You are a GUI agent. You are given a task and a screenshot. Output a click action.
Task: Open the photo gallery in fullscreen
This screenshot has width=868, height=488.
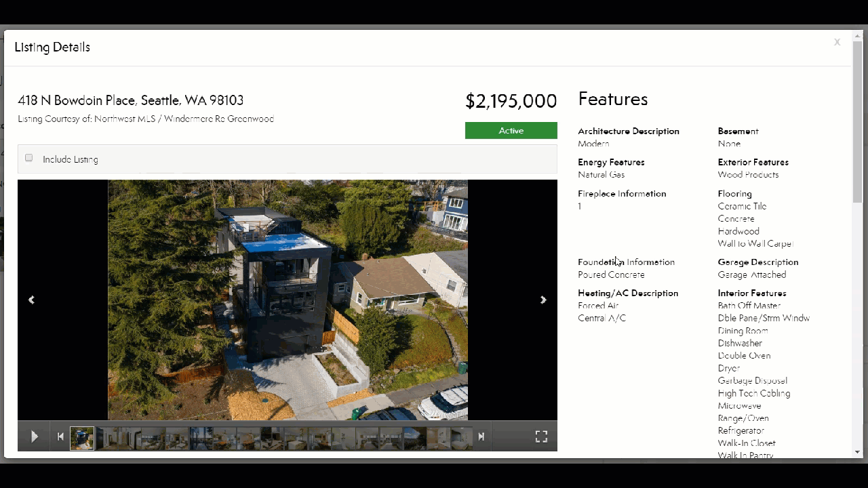click(x=541, y=437)
